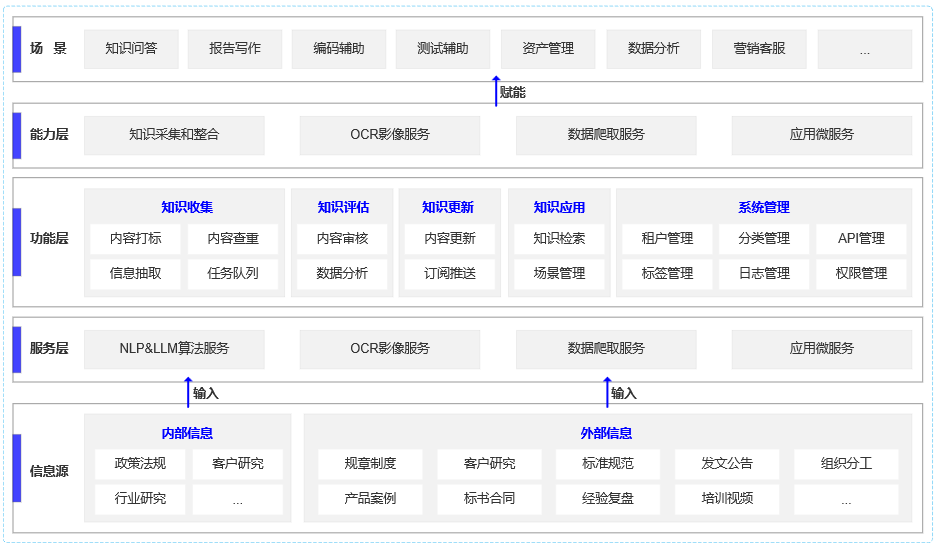
Task: Select 编码辅助 in the scenario row
Action: point(339,49)
